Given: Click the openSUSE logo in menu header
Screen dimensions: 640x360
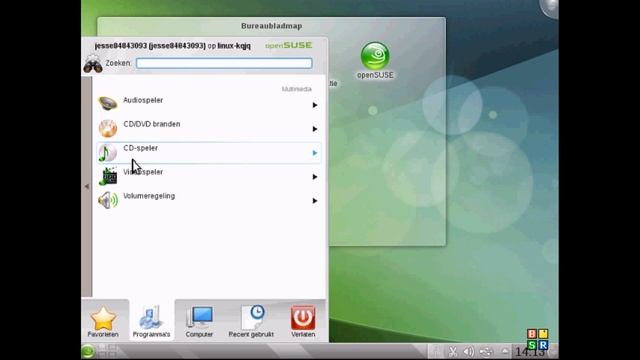Looking at the screenshot, I should [x=289, y=45].
